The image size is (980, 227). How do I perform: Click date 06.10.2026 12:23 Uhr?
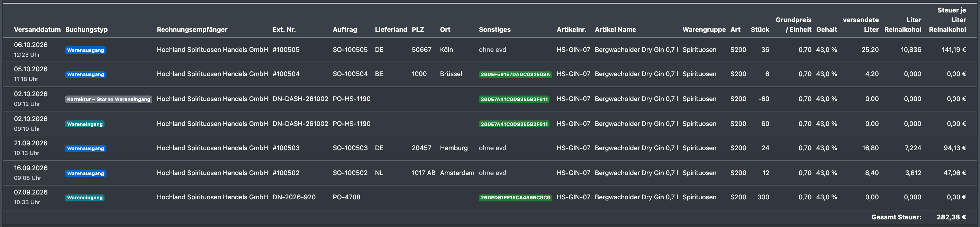(x=31, y=50)
